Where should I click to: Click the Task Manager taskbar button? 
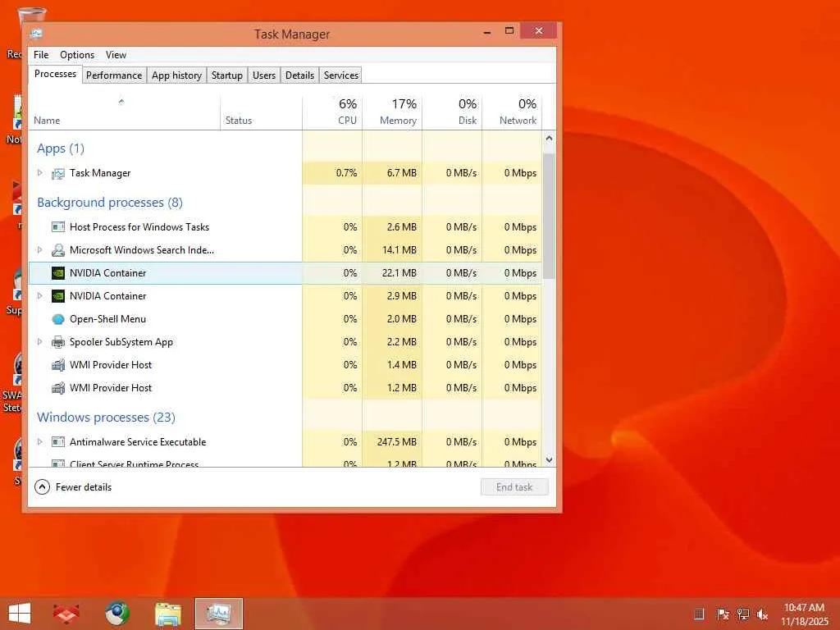point(218,614)
